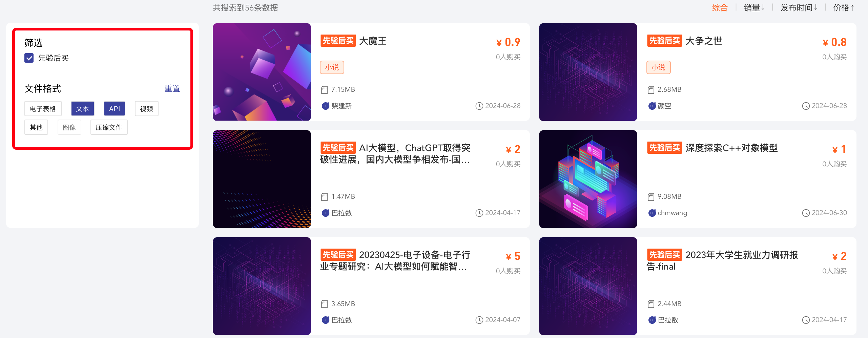This screenshot has width=868, height=338.
Task: Click the clock icon beside 2024-06-30
Action: (x=806, y=213)
